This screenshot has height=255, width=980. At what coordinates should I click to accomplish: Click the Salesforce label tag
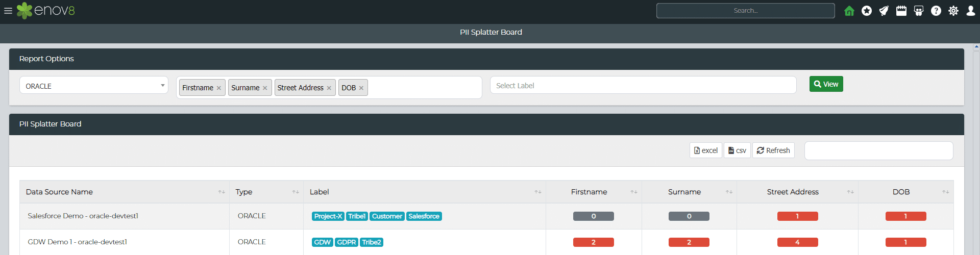tap(424, 216)
